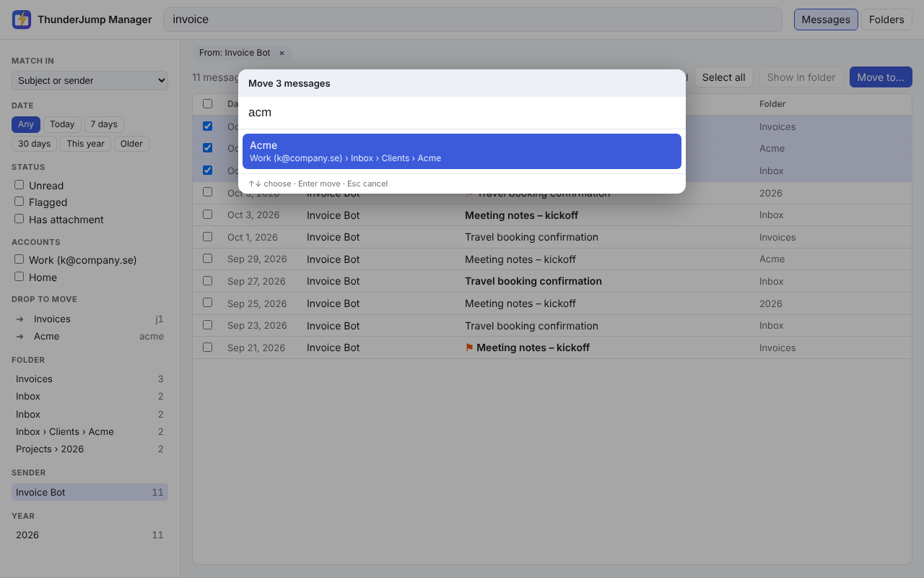Filter by Projects › 2026 folder
Screen dimensions: 924x578
[90, 449]
